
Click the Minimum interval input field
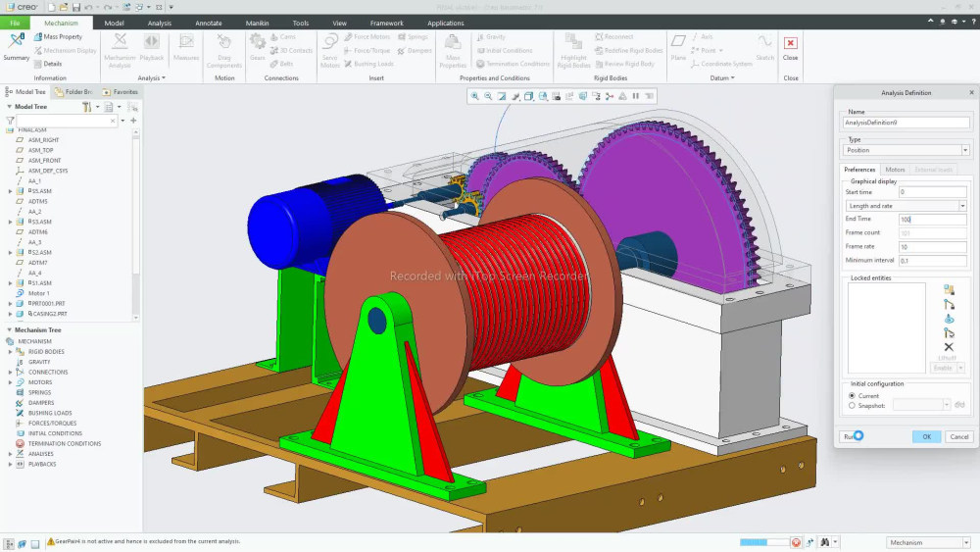[x=933, y=261]
